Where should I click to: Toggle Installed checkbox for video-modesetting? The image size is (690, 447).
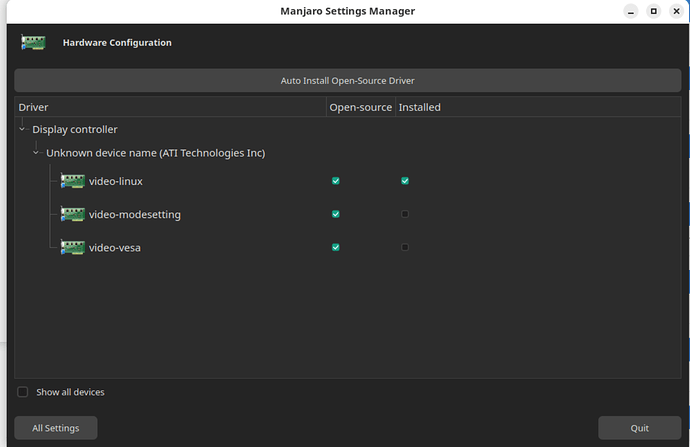point(405,214)
